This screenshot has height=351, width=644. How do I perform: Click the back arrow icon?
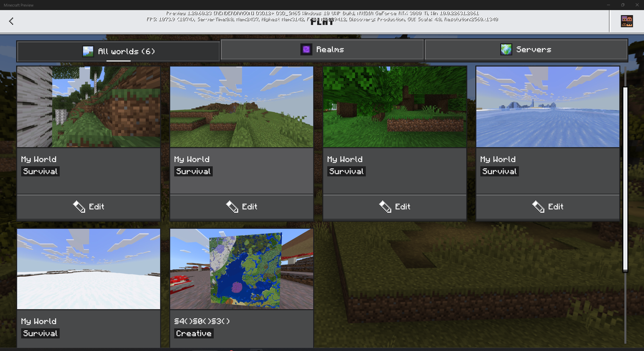pos(11,21)
